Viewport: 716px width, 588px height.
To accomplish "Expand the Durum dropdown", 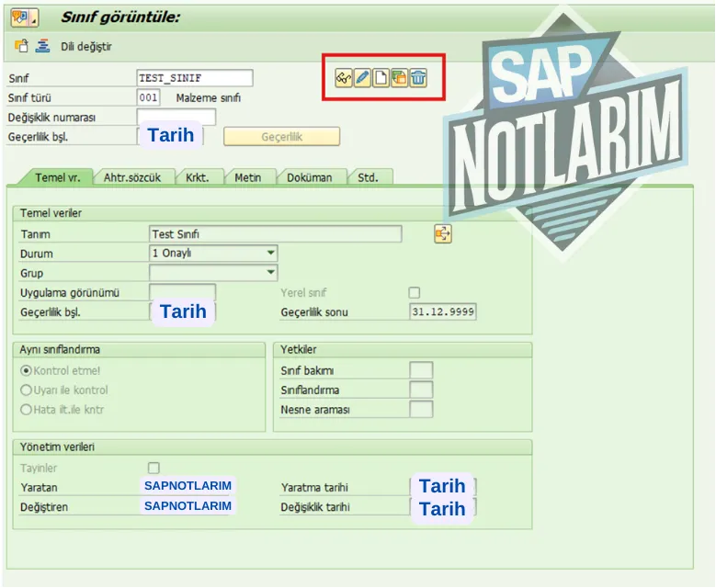I will 271,253.
